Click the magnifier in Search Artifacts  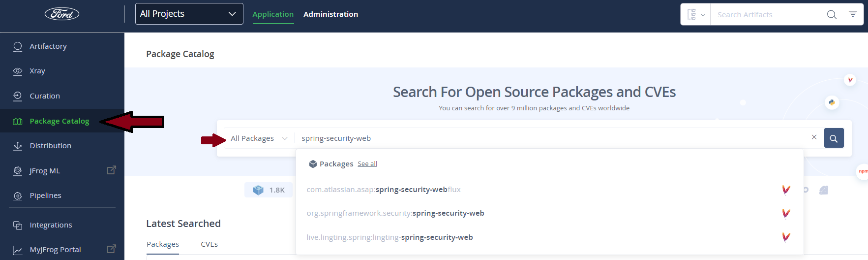832,15
